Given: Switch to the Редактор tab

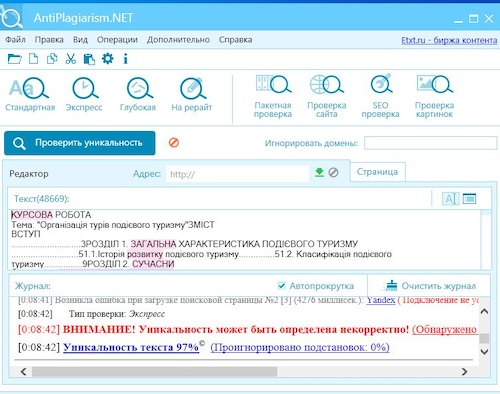Looking at the screenshot, I should [x=29, y=174].
